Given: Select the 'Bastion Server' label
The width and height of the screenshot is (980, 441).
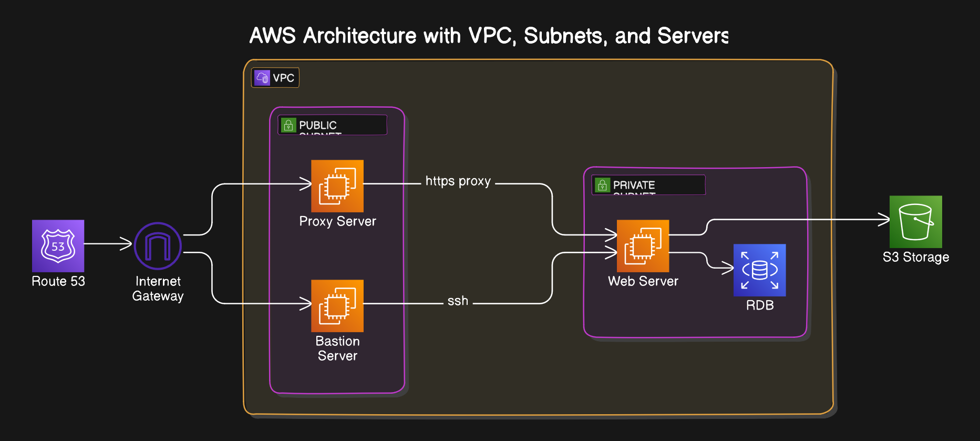Looking at the screenshot, I should tap(338, 348).
